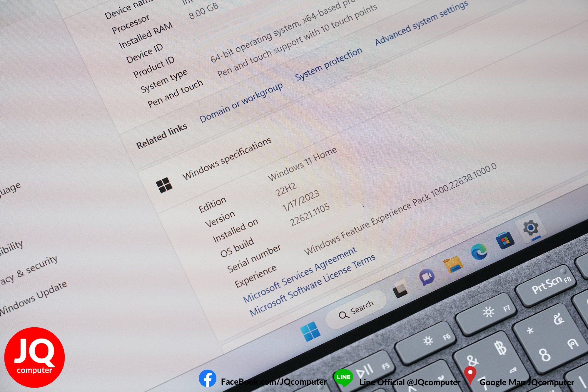Click the 'Installed on' row label

[235, 231]
